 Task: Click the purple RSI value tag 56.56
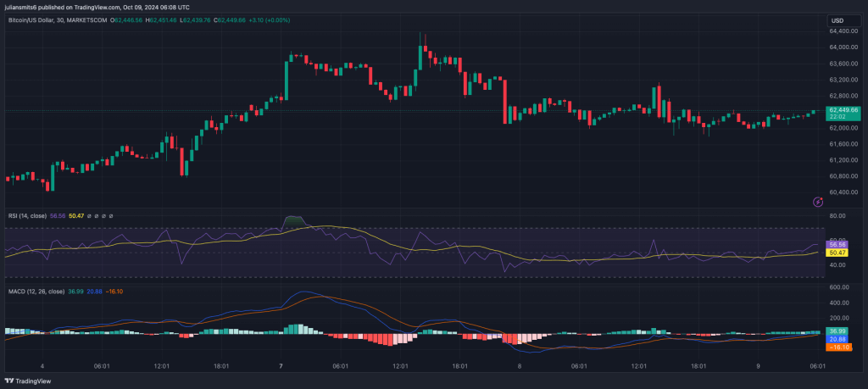pos(837,244)
